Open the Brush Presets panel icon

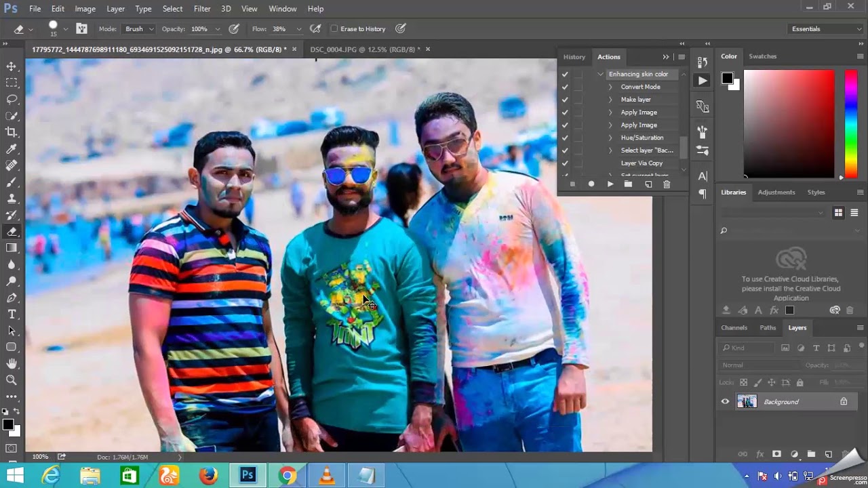pos(703,150)
